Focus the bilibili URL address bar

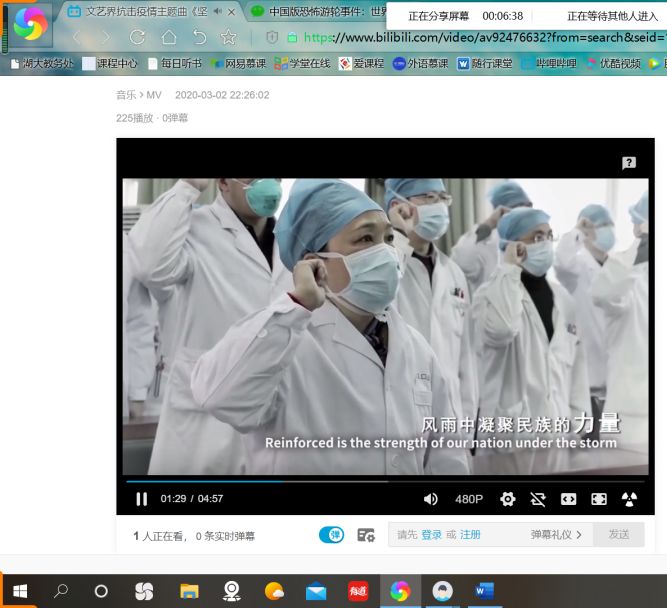click(x=485, y=37)
